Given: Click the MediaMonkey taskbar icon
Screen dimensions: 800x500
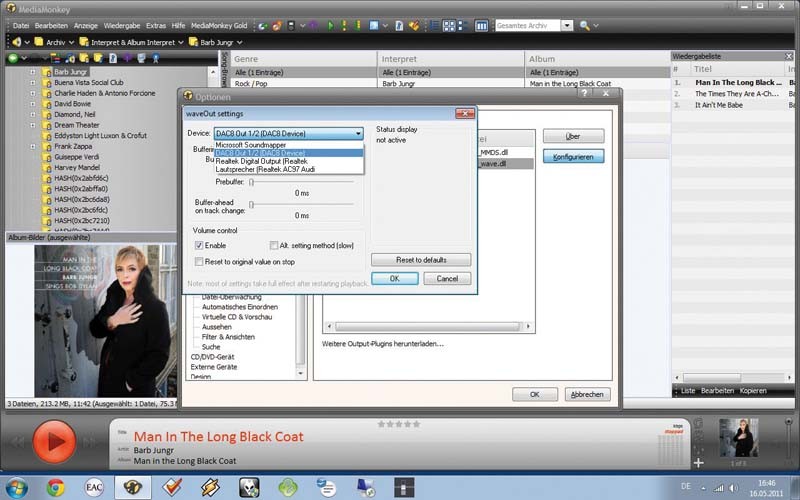Looking at the screenshot, I should (133, 487).
